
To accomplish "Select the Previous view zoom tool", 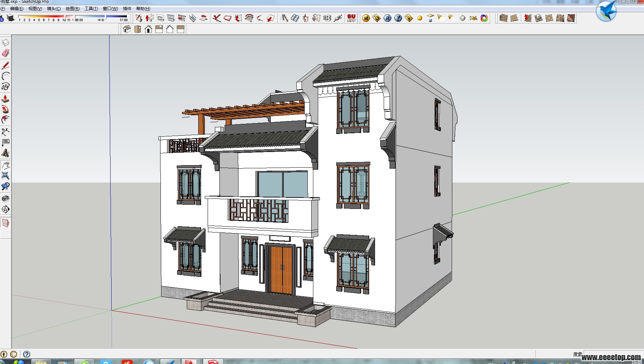I will [6, 186].
